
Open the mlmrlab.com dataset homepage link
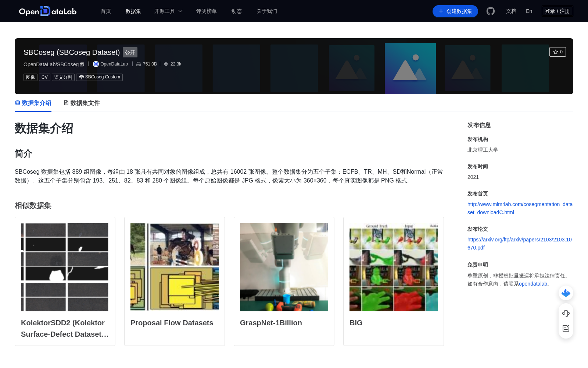pyautogui.click(x=520, y=208)
